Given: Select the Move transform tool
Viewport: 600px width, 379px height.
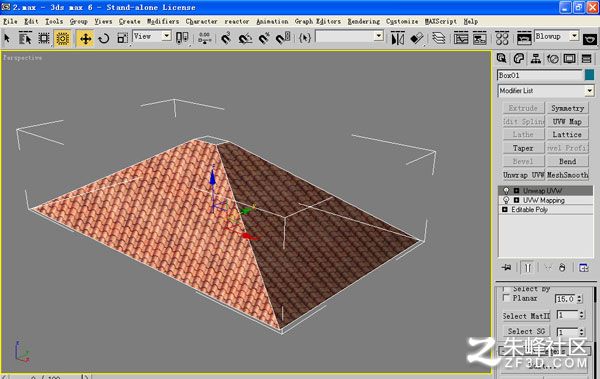Looking at the screenshot, I should pos(85,39).
